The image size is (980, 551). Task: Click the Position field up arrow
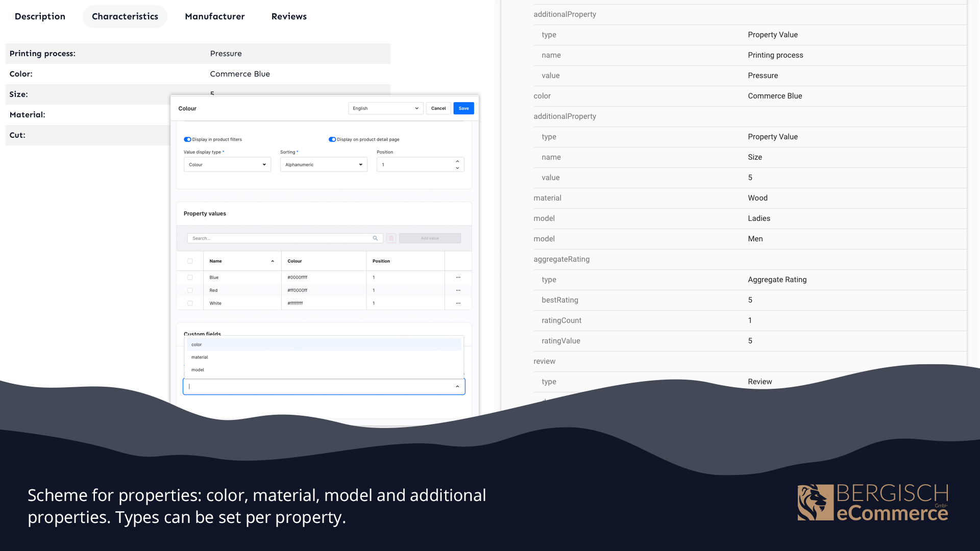[457, 161]
